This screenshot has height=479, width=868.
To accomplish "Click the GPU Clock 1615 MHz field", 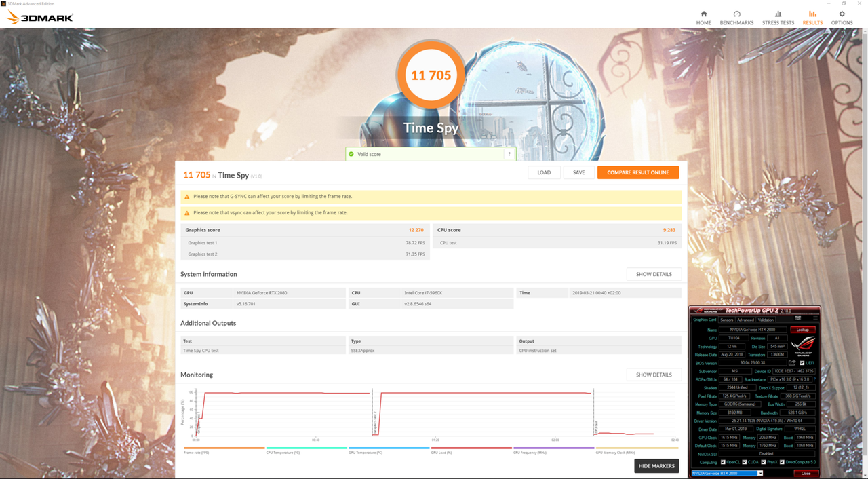I will (729, 438).
